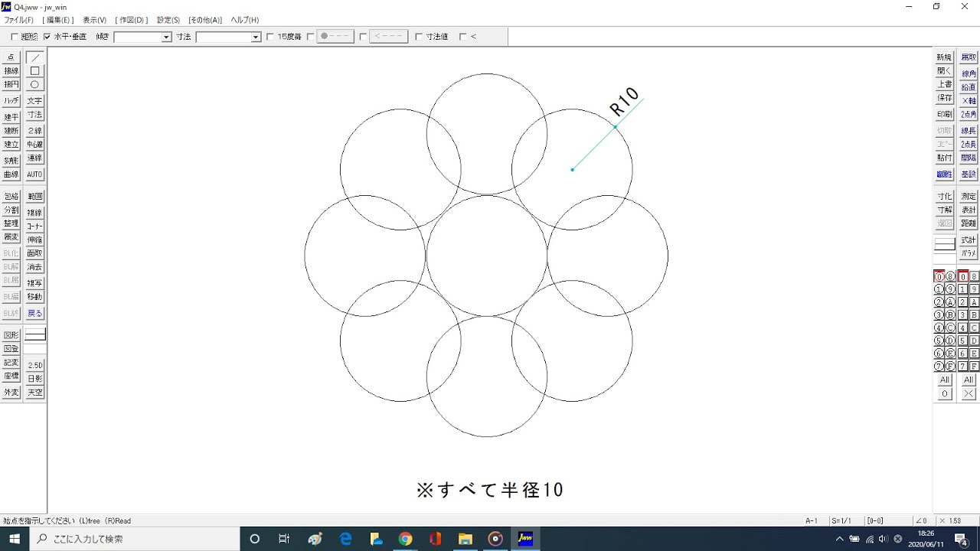Click the × button under layer list
This screenshot has height=551, width=980.
tap(969, 394)
